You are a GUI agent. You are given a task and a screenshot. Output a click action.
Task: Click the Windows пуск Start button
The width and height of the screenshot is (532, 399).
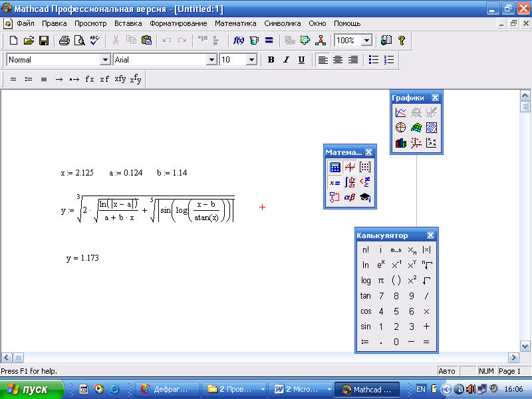click(31, 390)
